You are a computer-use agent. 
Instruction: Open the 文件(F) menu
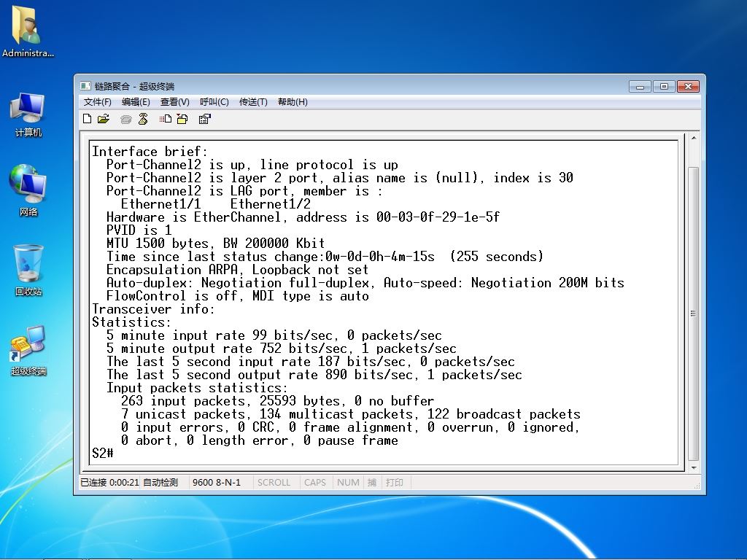coord(98,102)
